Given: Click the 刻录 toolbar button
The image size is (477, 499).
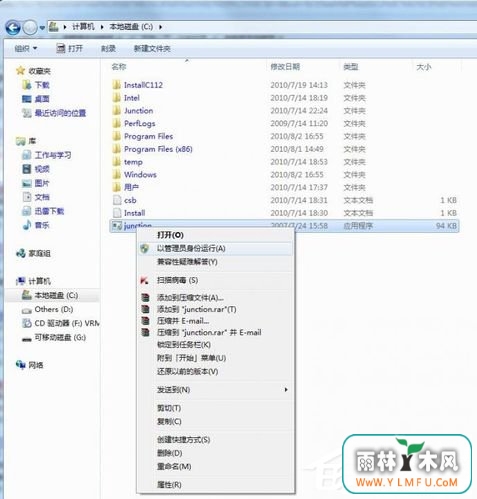Looking at the screenshot, I should tap(108, 49).
